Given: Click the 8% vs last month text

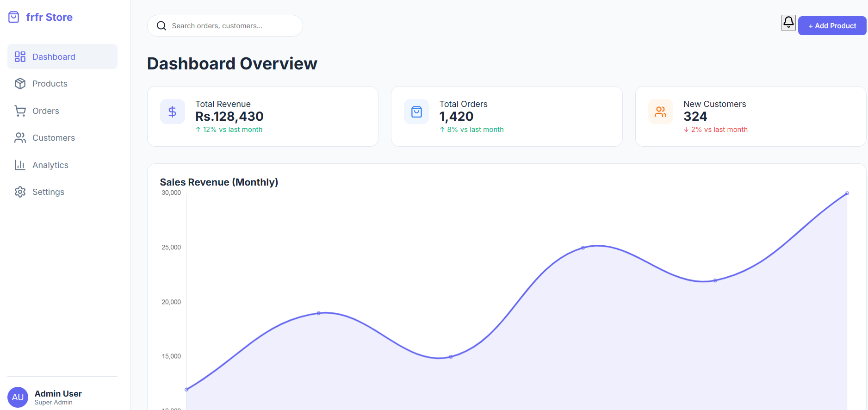Looking at the screenshot, I should coord(471,130).
